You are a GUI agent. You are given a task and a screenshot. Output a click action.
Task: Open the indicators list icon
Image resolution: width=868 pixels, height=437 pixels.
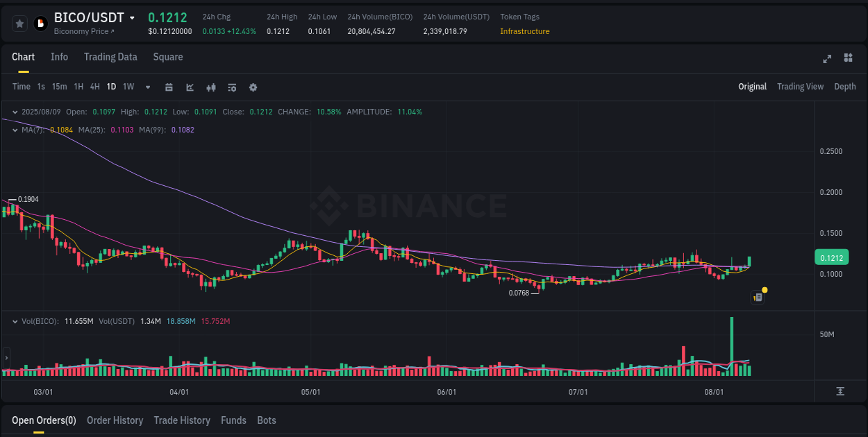232,87
